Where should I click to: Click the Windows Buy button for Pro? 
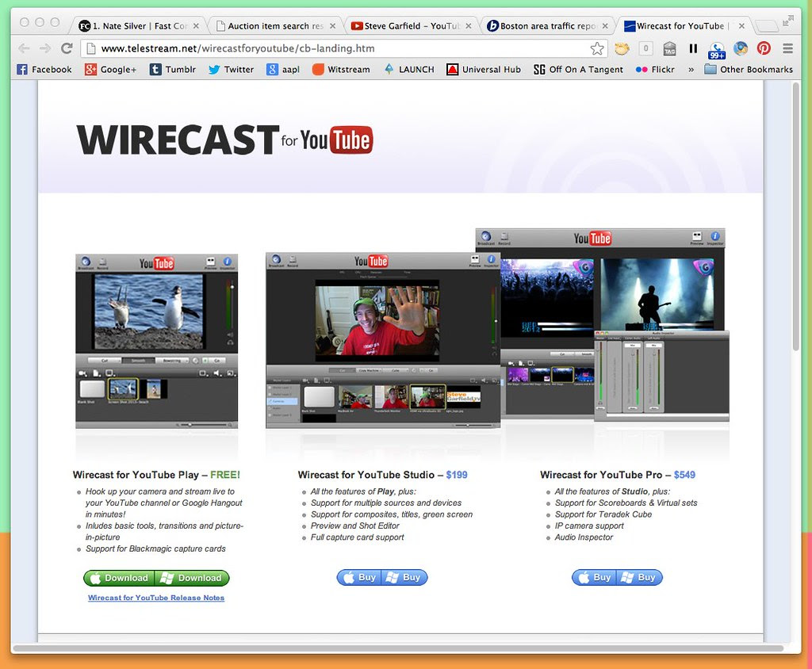click(640, 577)
